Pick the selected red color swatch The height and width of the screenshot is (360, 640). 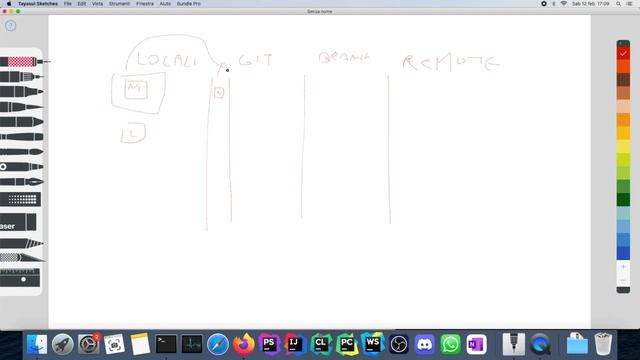pos(623,53)
